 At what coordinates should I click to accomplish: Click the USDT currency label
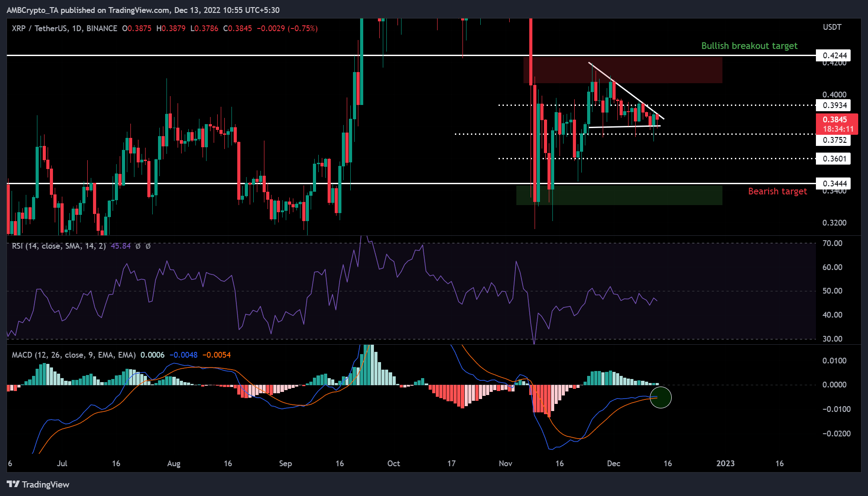[x=832, y=27]
